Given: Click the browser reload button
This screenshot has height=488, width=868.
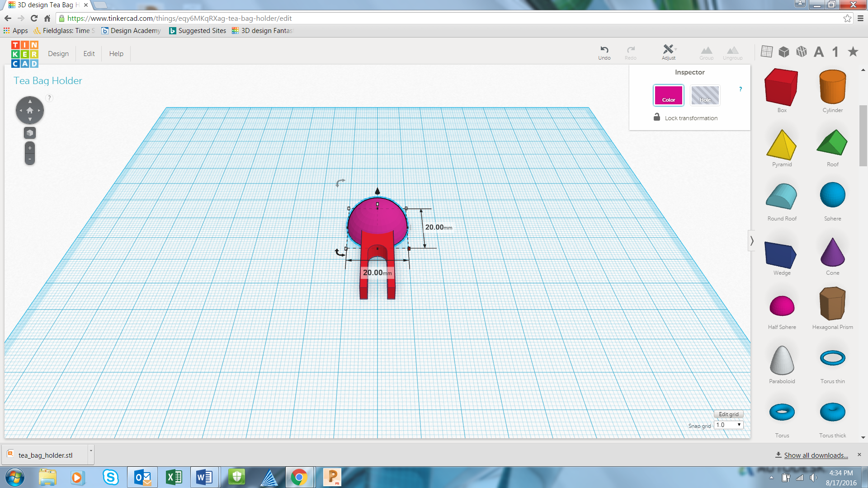Looking at the screenshot, I should click(x=34, y=19).
